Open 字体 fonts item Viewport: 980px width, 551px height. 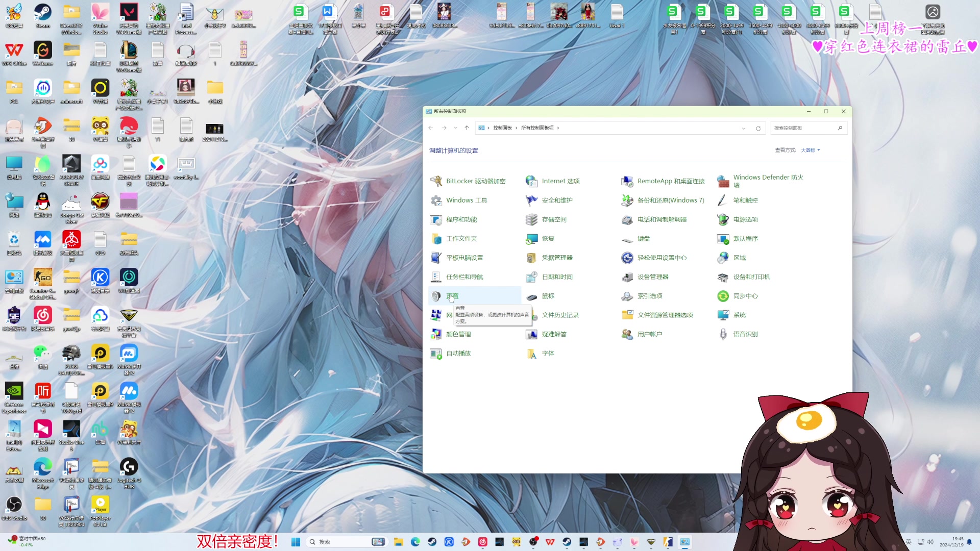tap(540, 354)
